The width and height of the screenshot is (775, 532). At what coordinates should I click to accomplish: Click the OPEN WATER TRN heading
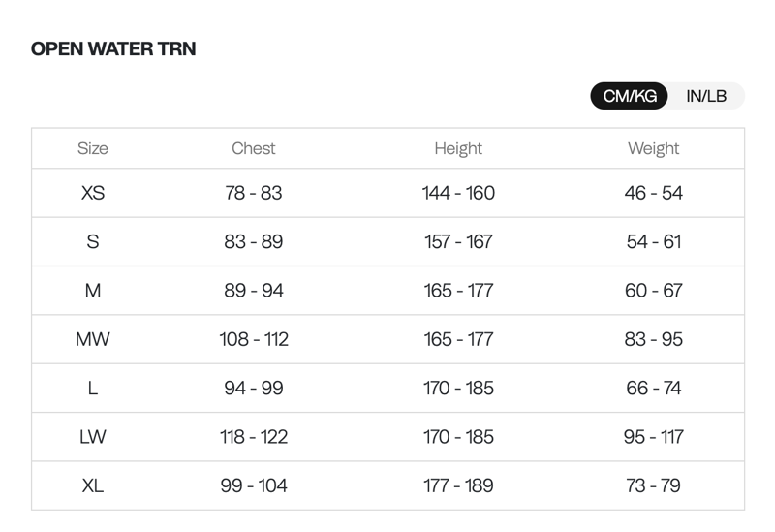[x=113, y=48]
